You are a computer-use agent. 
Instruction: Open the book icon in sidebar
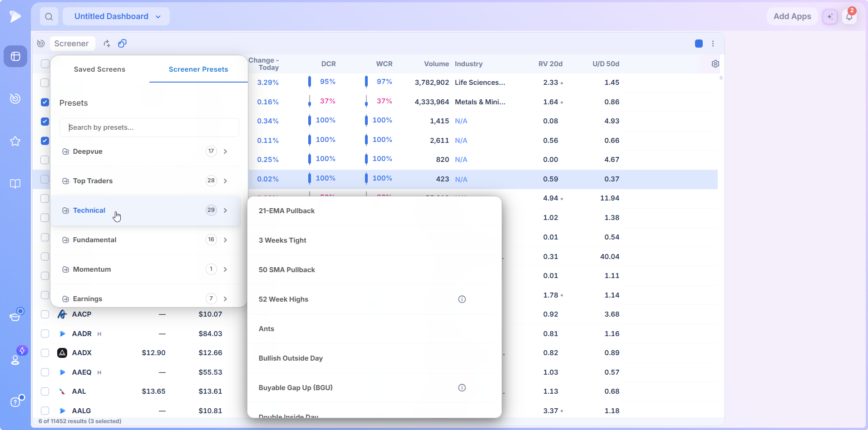click(x=15, y=184)
